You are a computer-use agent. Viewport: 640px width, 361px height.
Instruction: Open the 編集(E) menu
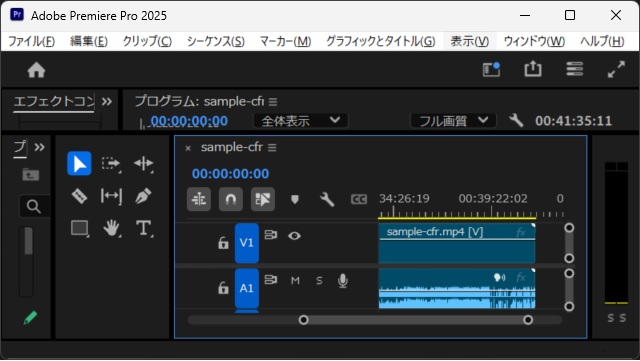coord(89,41)
